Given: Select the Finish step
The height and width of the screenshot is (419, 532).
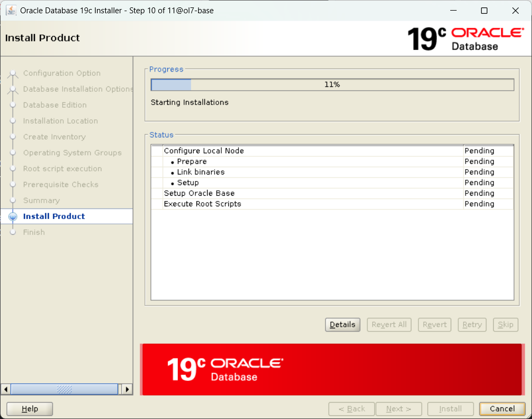Looking at the screenshot, I should (34, 232).
